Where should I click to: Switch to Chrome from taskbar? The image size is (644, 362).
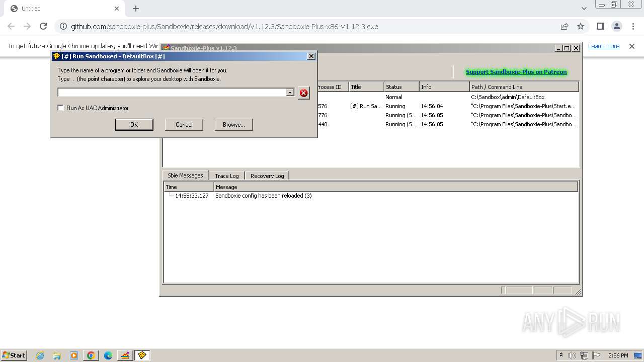pyautogui.click(x=91, y=355)
